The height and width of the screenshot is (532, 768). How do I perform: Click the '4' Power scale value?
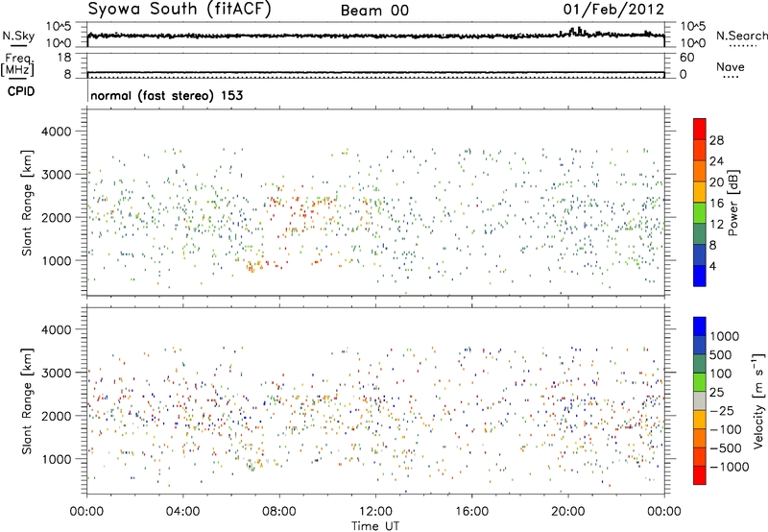[713, 266]
